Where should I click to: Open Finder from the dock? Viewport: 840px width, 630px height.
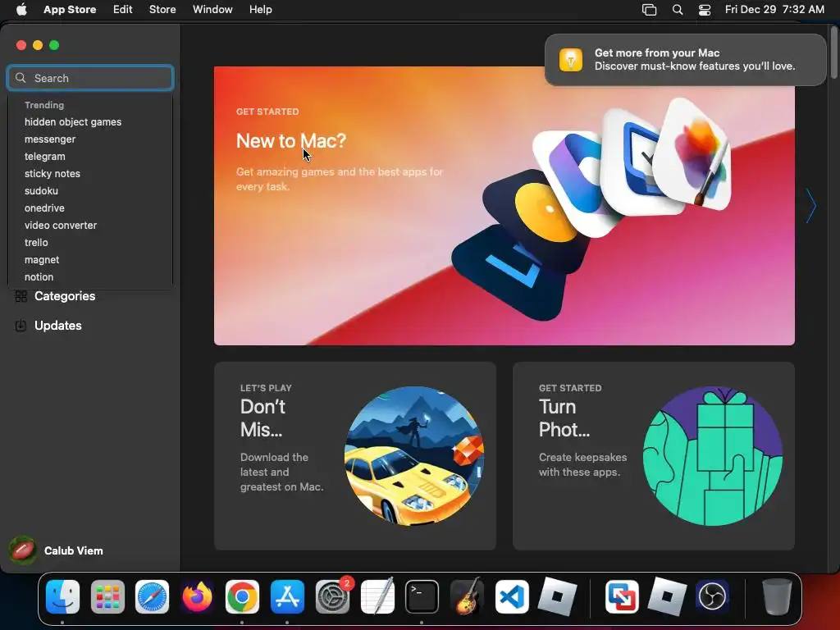pyautogui.click(x=62, y=596)
